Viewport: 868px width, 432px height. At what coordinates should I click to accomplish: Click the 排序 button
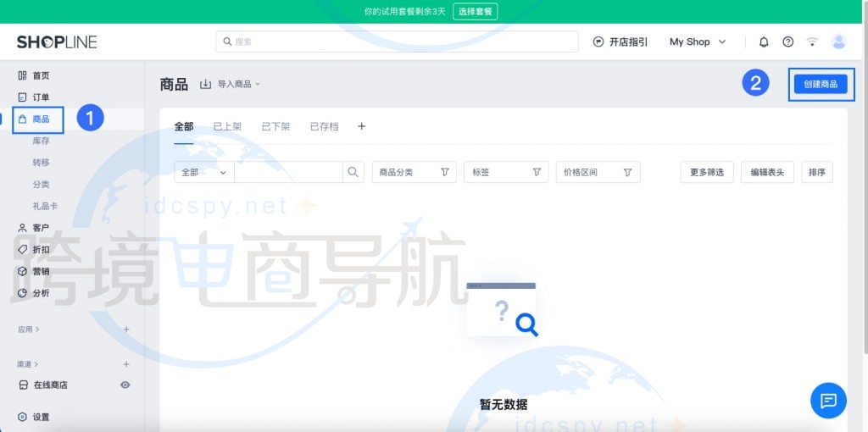817,172
